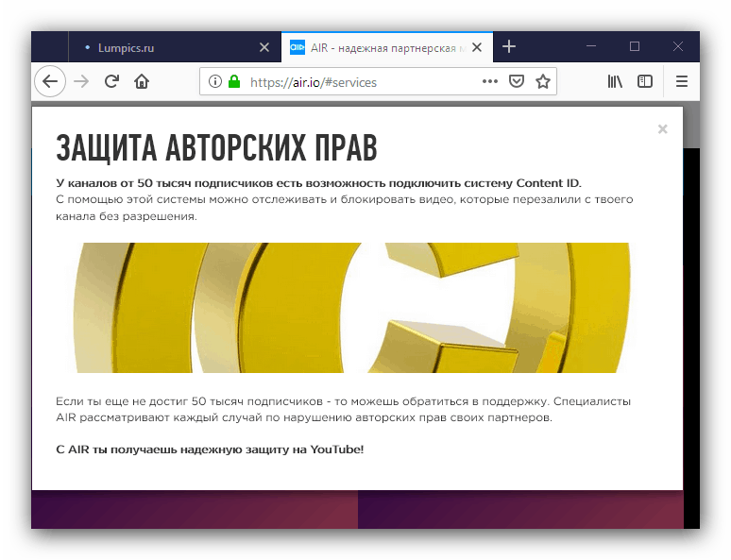The image size is (731, 560).
Task: Open the Firefox hamburger menu
Action: pyautogui.click(x=682, y=81)
